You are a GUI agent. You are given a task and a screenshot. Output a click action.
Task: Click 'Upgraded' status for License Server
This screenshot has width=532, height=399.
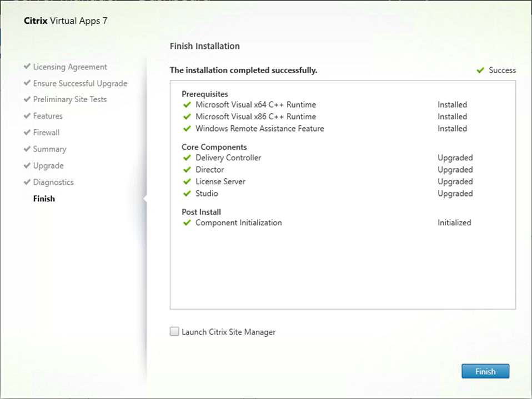(x=455, y=181)
